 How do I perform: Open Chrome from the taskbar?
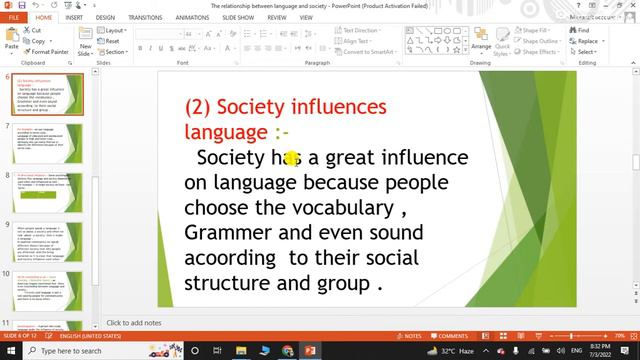[287, 351]
